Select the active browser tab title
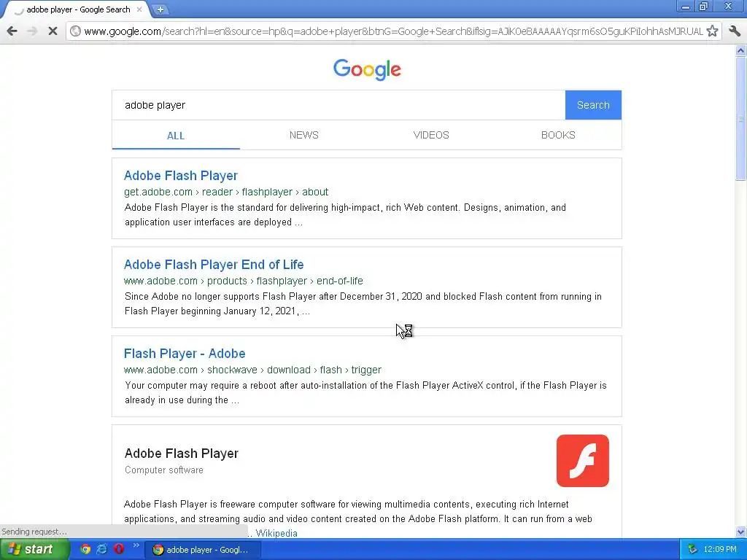 79,9
